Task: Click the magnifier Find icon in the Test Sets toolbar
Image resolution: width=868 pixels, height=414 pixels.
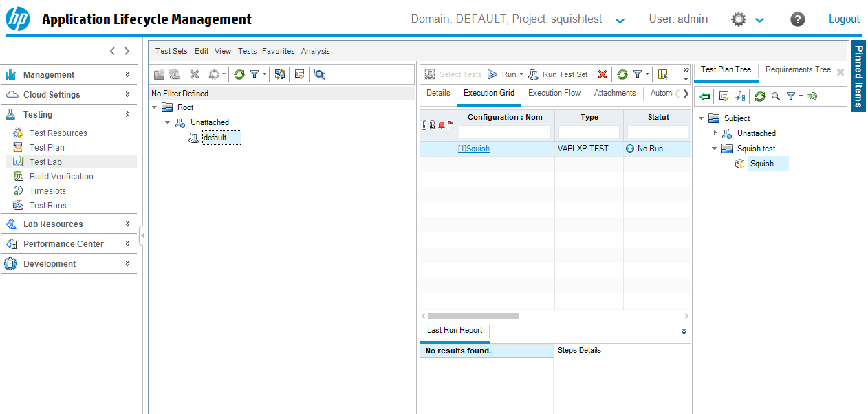Action: tap(320, 74)
